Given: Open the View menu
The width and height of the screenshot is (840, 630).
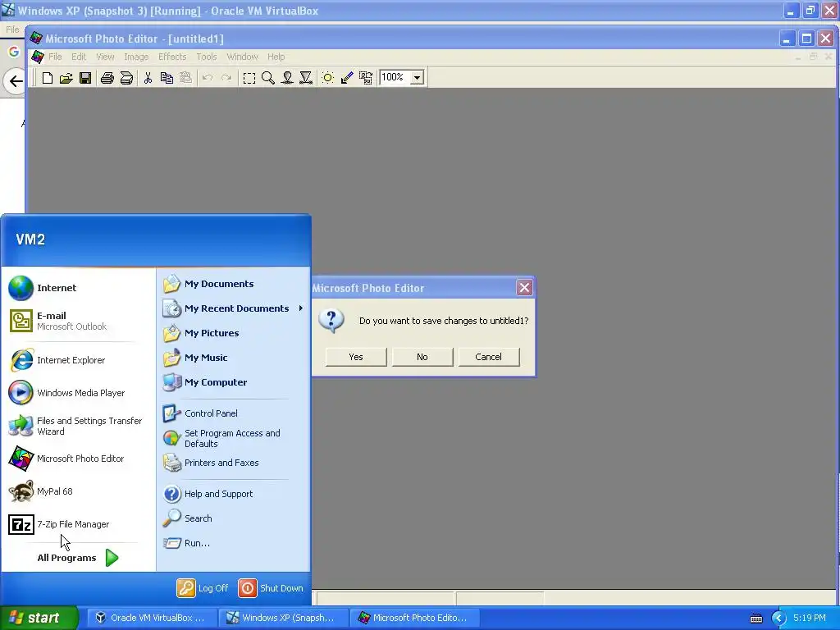Looking at the screenshot, I should click(105, 57).
